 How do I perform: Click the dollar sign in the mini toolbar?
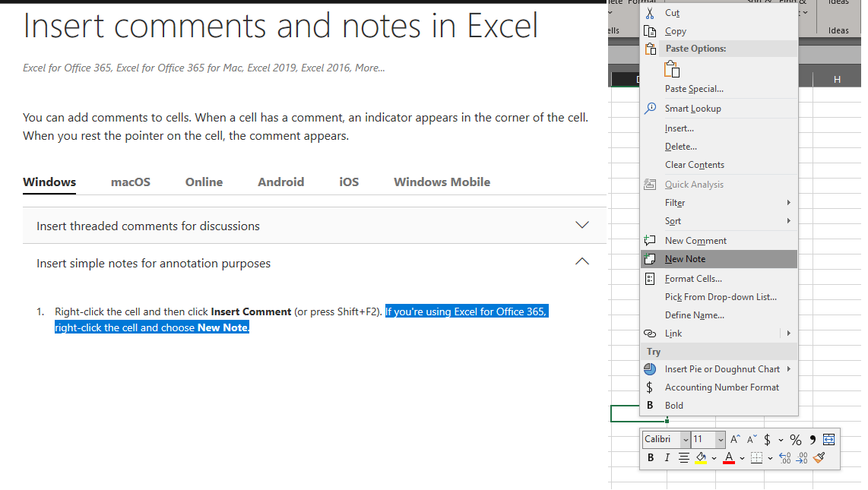click(767, 440)
